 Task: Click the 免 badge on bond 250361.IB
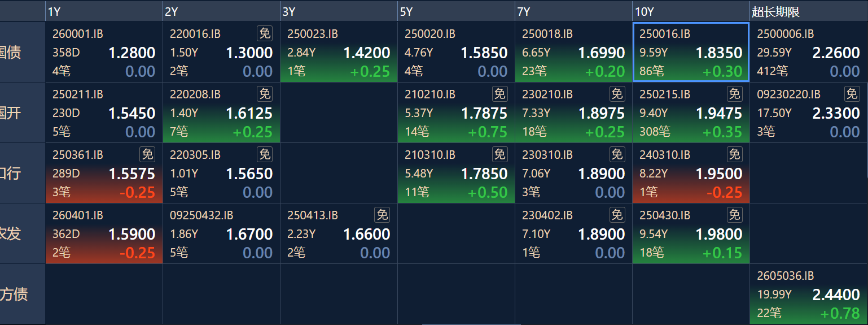pos(147,154)
